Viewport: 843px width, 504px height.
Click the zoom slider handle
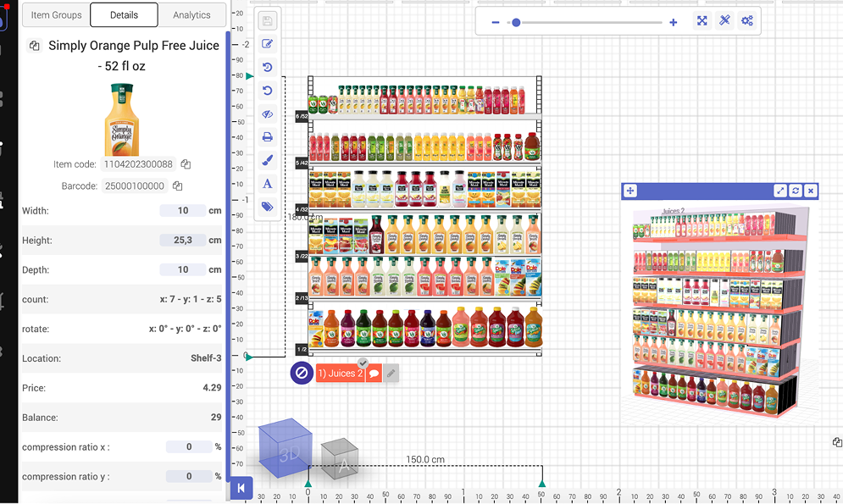(x=516, y=23)
